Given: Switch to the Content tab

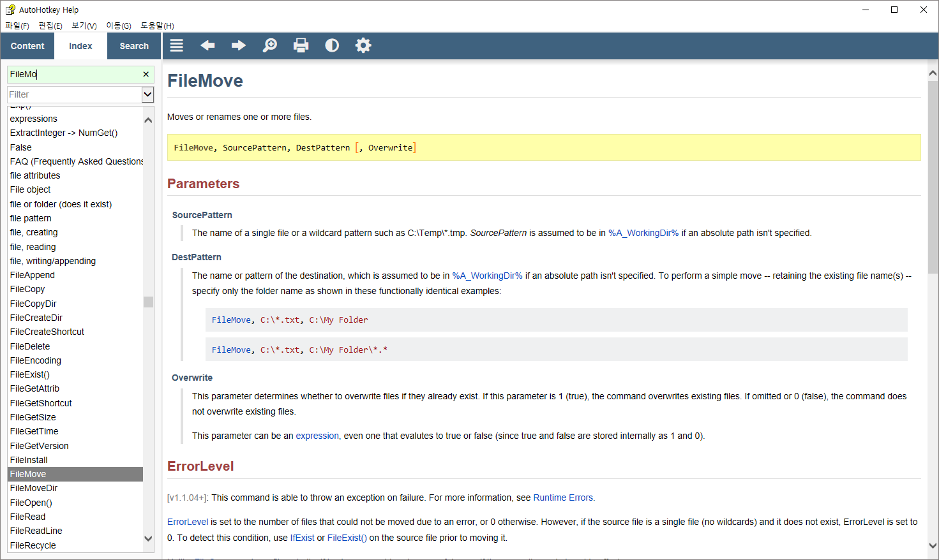Looking at the screenshot, I should [27, 46].
